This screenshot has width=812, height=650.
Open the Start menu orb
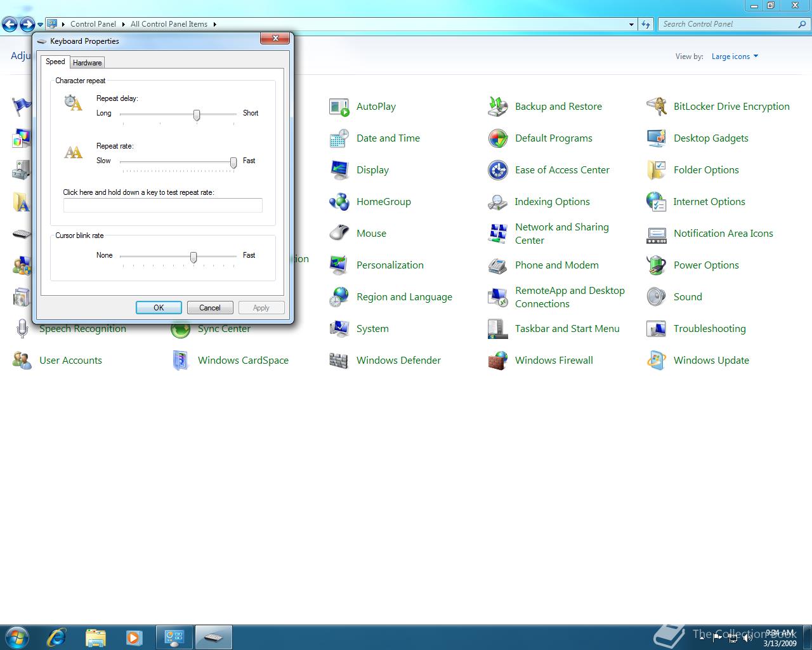[16, 637]
